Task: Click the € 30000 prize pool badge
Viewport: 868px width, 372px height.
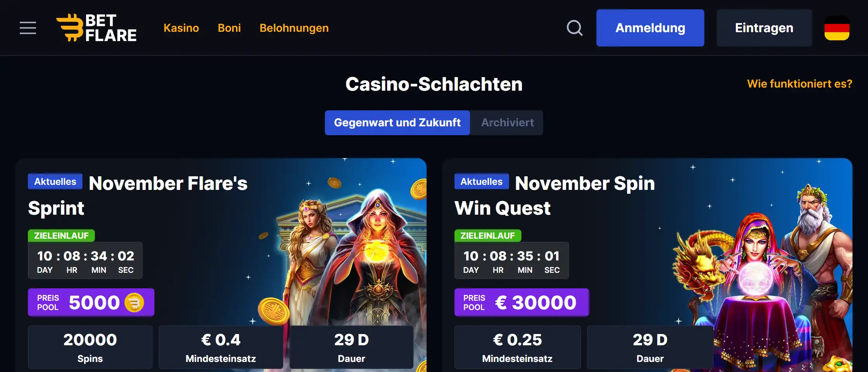Action: pyautogui.click(x=522, y=303)
